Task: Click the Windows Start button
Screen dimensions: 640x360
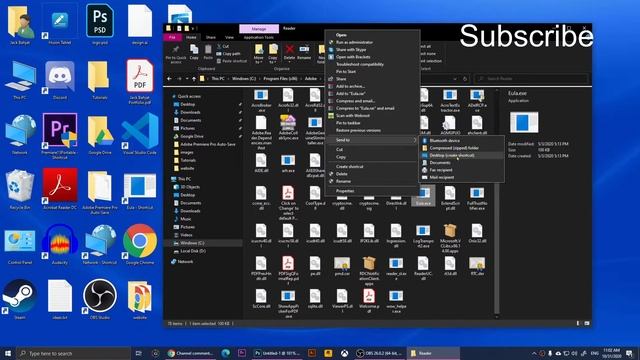Action: coord(7,353)
